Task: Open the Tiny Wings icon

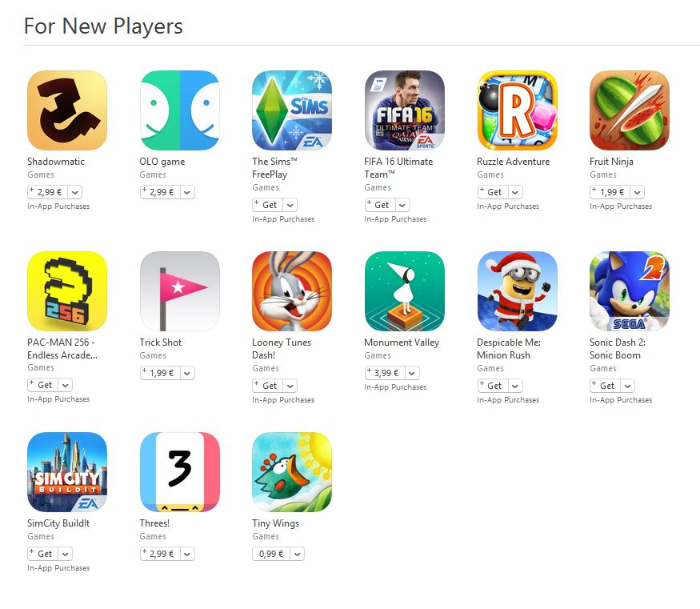Action: [292, 472]
